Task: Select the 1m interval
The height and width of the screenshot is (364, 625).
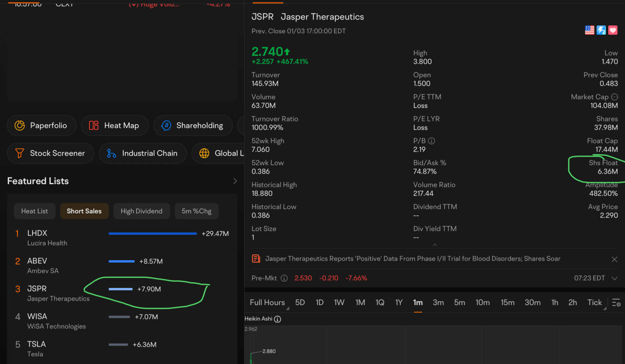Action: [x=418, y=303]
